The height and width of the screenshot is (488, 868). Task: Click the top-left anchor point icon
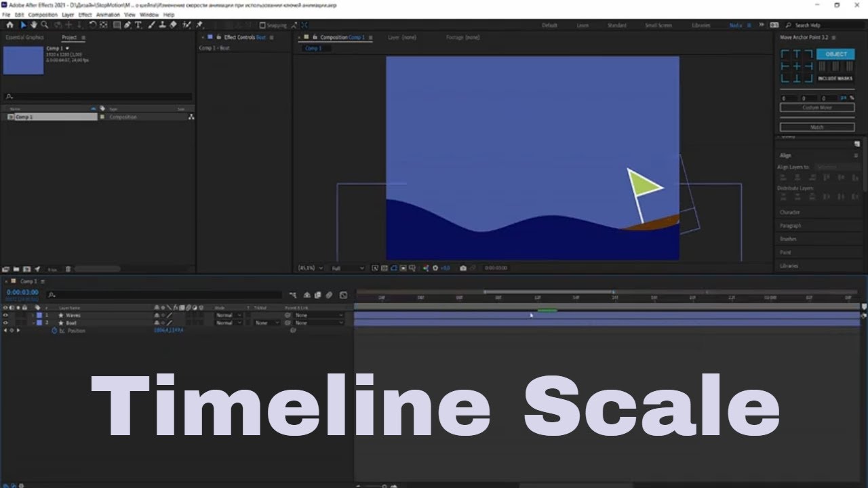785,54
